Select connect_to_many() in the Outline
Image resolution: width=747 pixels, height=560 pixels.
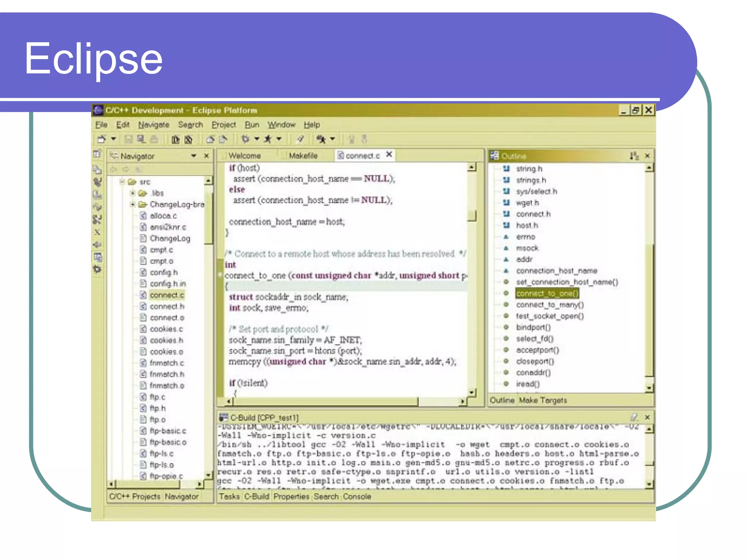click(x=549, y=305)
